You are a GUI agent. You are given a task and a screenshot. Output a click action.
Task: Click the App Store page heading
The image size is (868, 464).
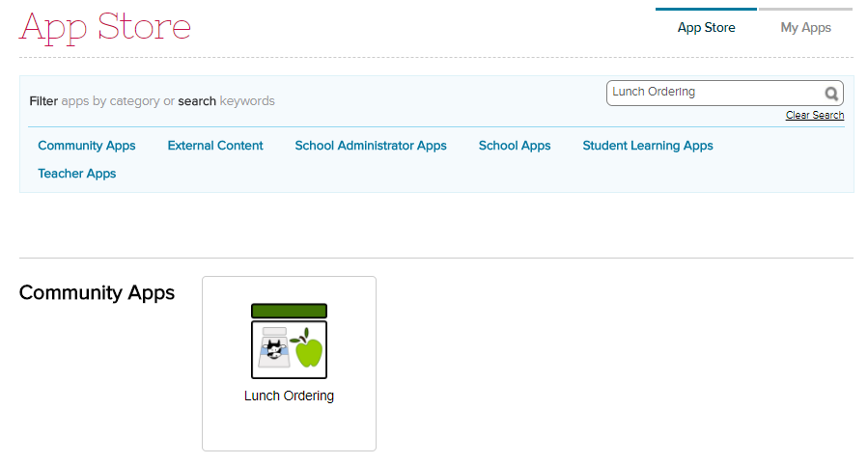[x=105, y=28]
